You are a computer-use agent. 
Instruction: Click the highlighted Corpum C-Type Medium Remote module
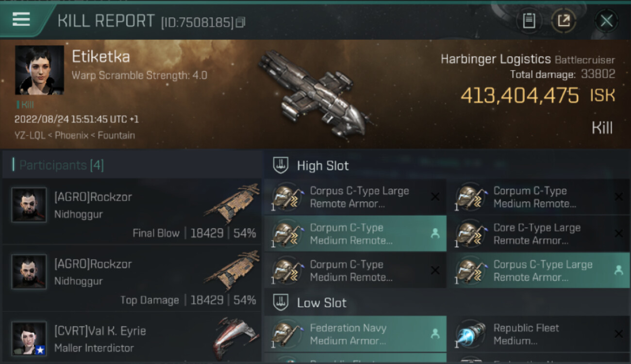355,234
